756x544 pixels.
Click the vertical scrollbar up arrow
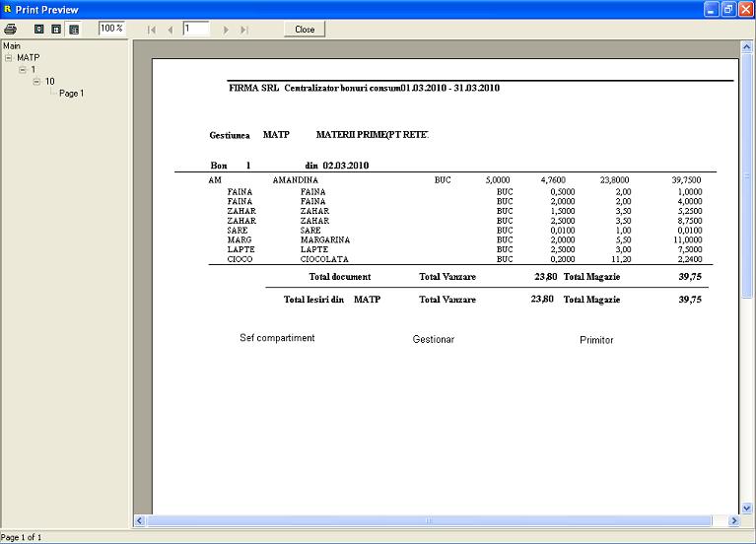click(x=746, y=46)
